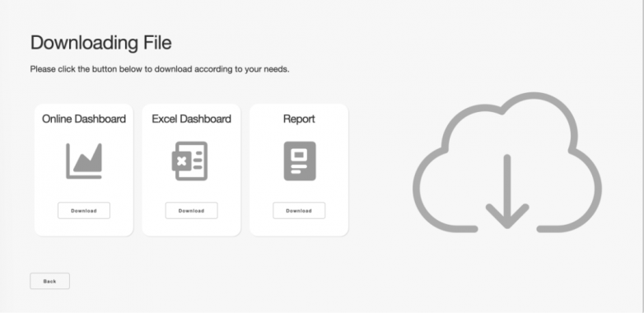
Task: Select the Online Dashboard card title
Action: pos(84,119)
